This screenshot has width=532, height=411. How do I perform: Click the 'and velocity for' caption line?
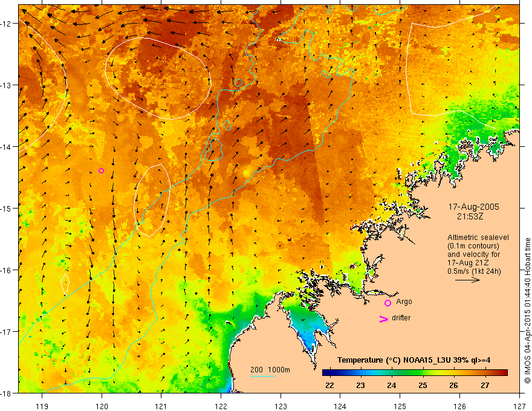pos(473,254)
